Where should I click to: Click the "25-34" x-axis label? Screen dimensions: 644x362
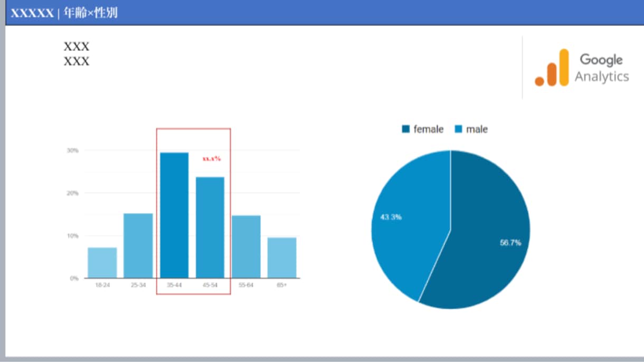pos(138,285)
